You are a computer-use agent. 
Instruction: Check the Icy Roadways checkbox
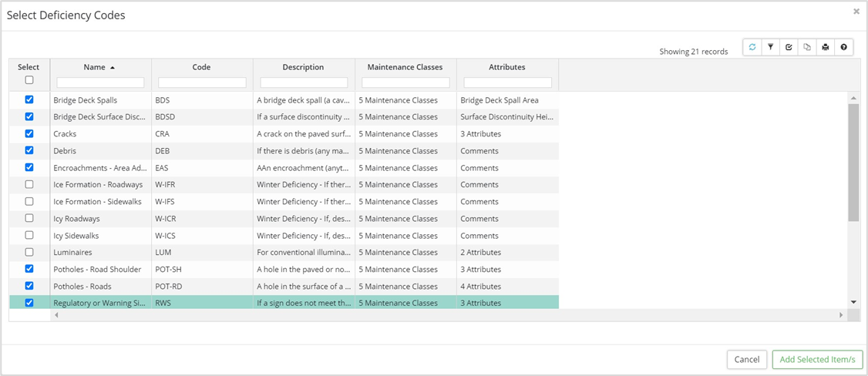(29, 218)
